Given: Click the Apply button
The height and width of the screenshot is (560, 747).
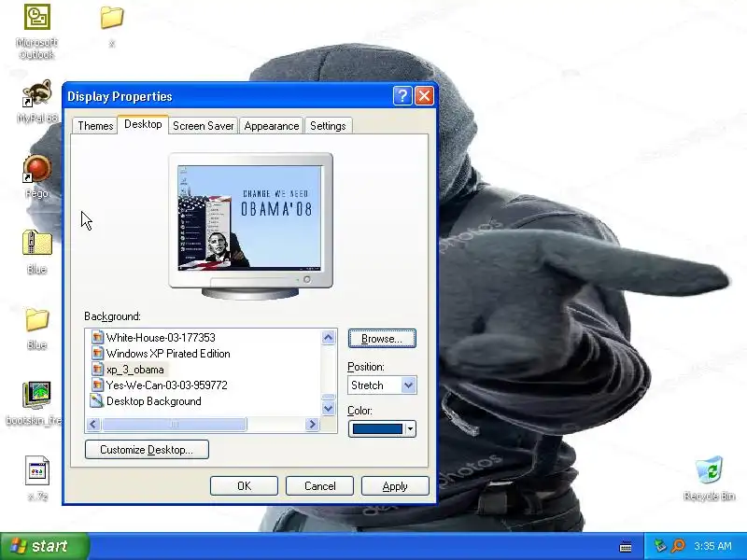Looking at the screenshot, I should pos(395,486).
